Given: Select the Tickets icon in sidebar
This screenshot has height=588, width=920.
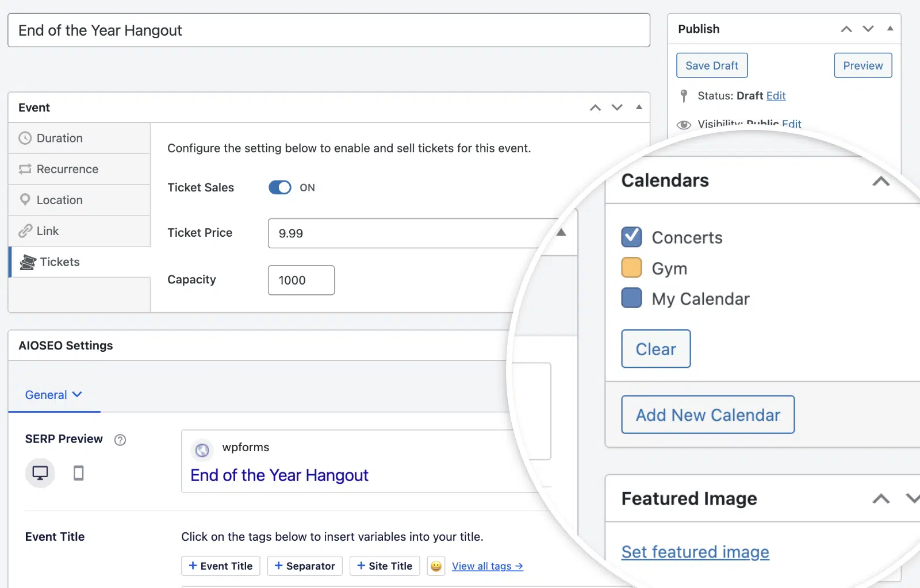Looking at the screenshot, I should click(28, 262).
